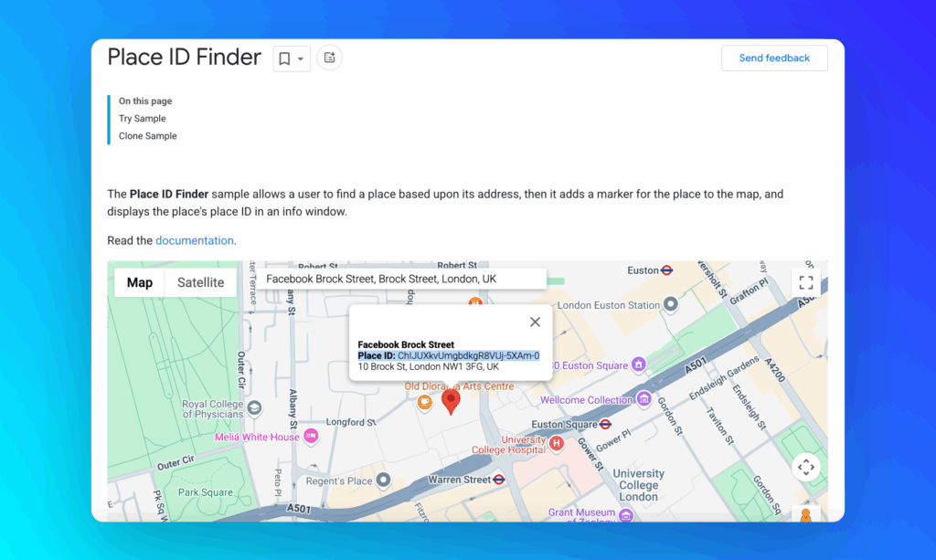Screen dimensions: 936x560
Task: Click the "Gower Pl" street label
Action: [613, 440]
